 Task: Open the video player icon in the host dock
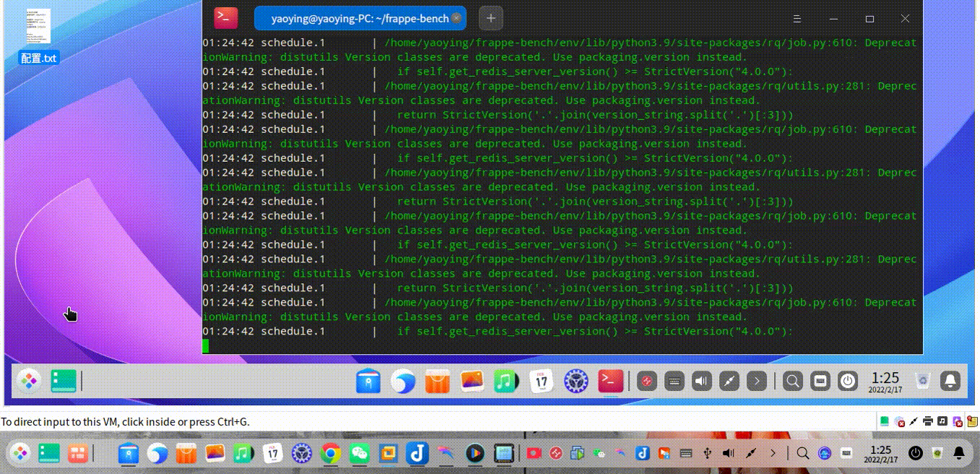coord(474,453)
